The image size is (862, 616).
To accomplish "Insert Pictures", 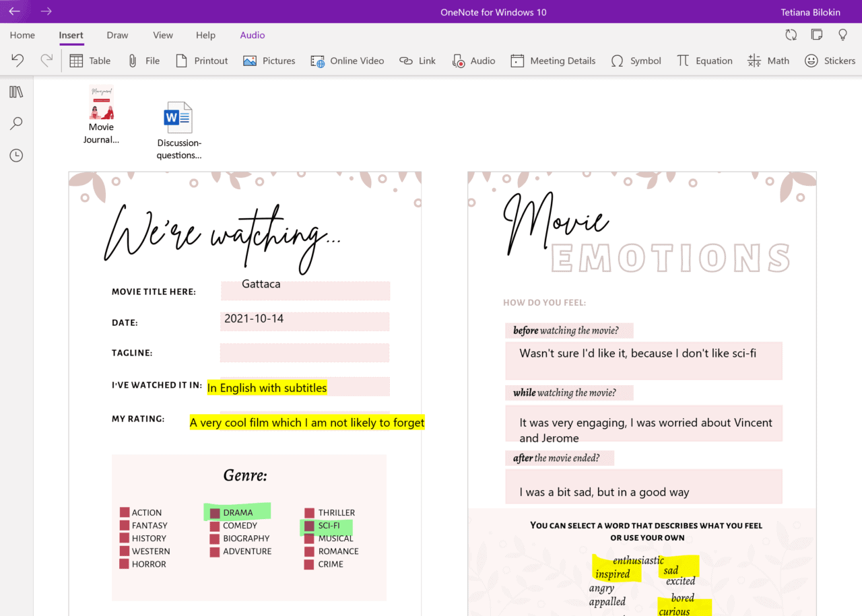I will point(269,61).
